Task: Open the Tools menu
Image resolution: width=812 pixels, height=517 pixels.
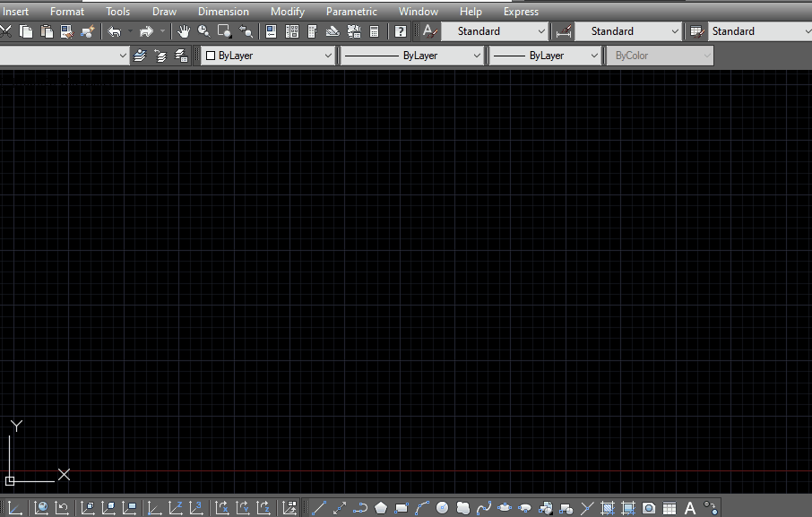Action: click(x=118, y=12)
